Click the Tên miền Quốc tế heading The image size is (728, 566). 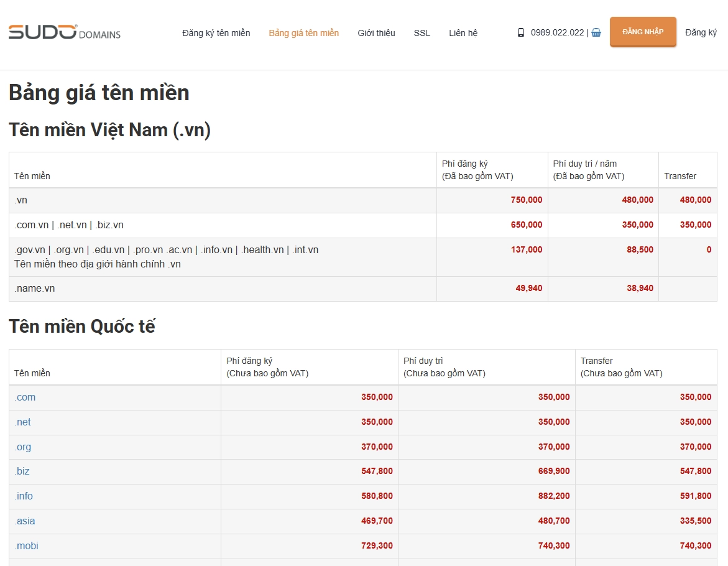[x=82, y=327]
